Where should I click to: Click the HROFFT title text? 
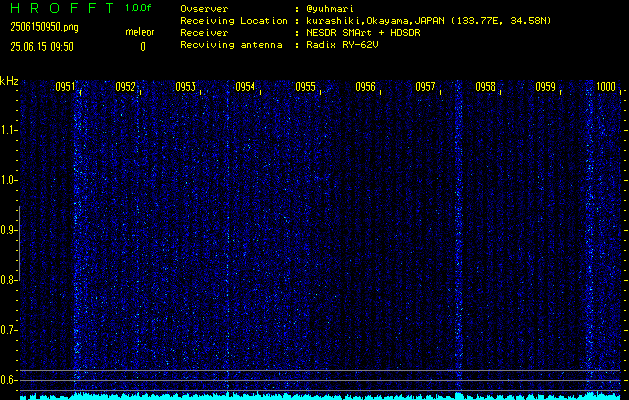coord(62,8)
